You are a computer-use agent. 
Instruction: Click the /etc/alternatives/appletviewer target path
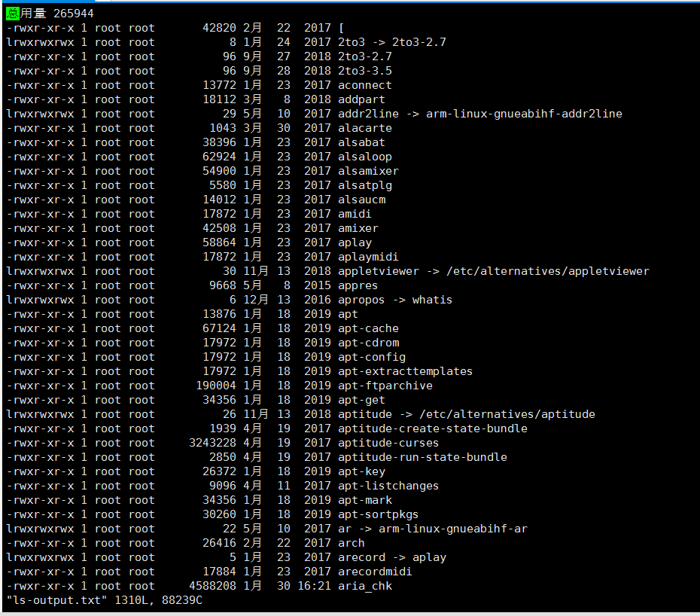pyautogui.click(x=548, y=271)
